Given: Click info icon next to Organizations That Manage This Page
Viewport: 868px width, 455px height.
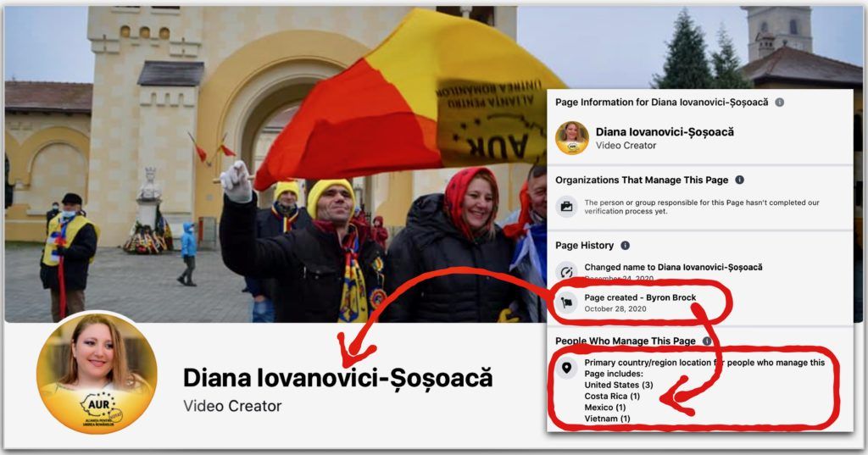Looking at the screenshot, I should coord(739,180).
